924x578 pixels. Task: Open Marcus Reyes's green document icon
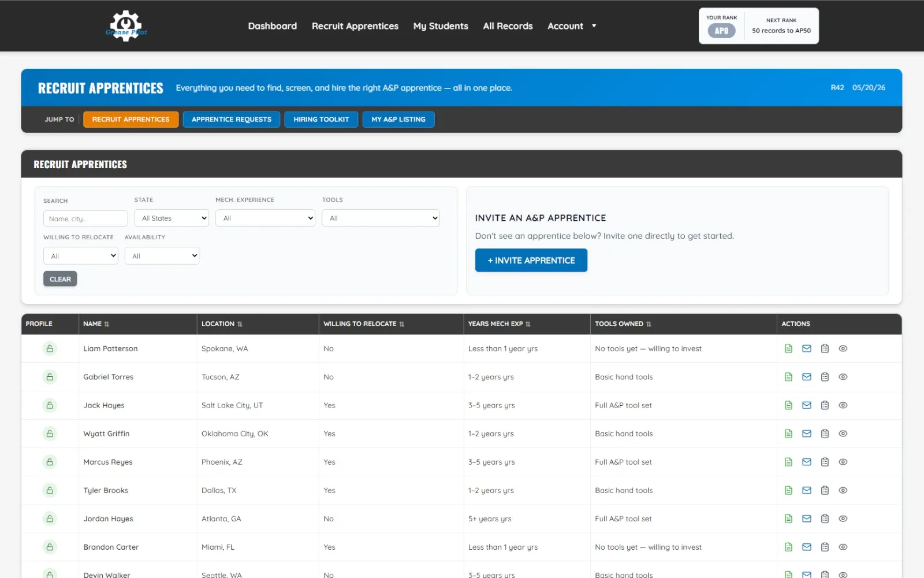coord(788,462)
